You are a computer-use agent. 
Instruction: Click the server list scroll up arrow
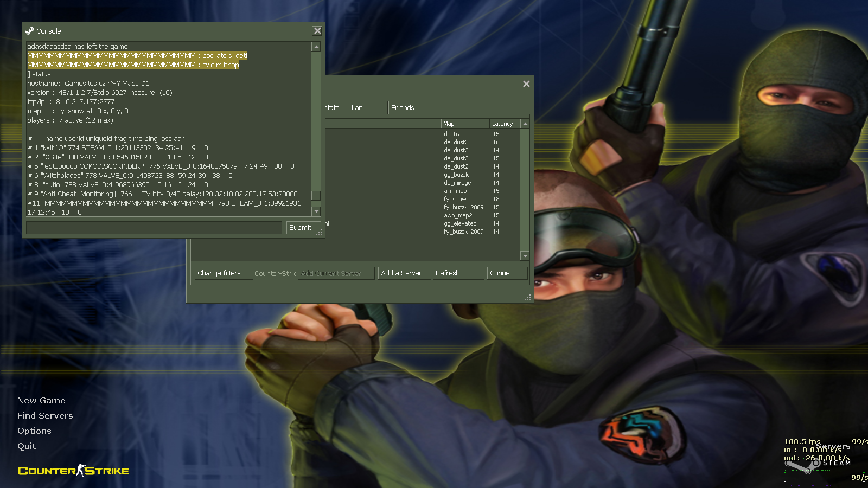coord(525,124)
